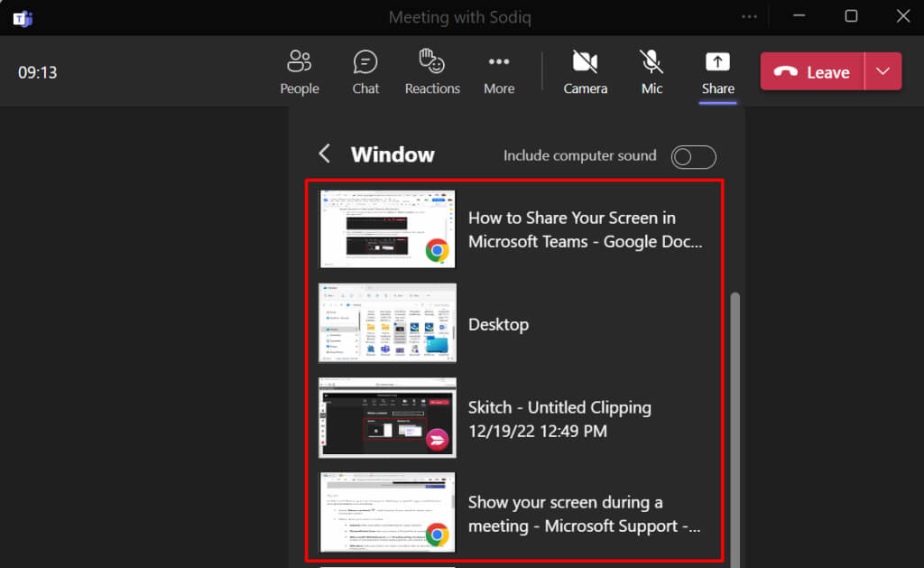Expand Leave options dropdown arrow
Viewport: 924px width, 568px height.
click(882, 71)
